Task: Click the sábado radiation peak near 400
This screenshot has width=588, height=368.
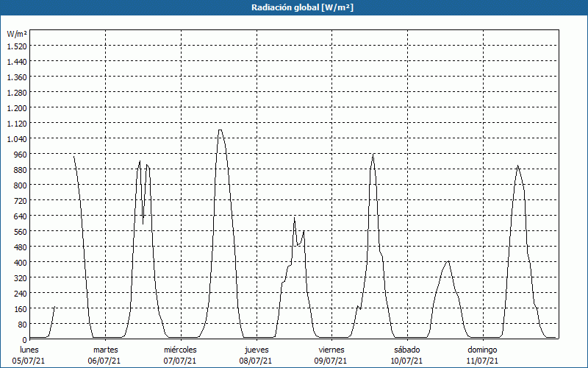Action: pos(448,261)
